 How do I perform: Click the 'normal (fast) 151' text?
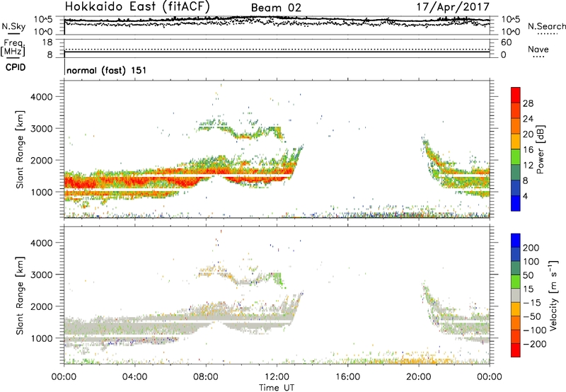(107, 70)
